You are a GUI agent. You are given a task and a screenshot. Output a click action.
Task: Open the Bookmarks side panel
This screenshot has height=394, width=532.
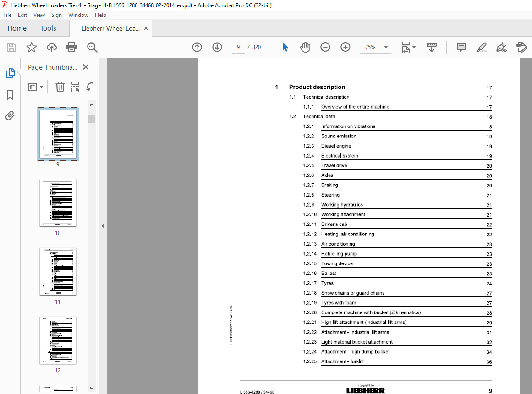click(x=10, y=95)
